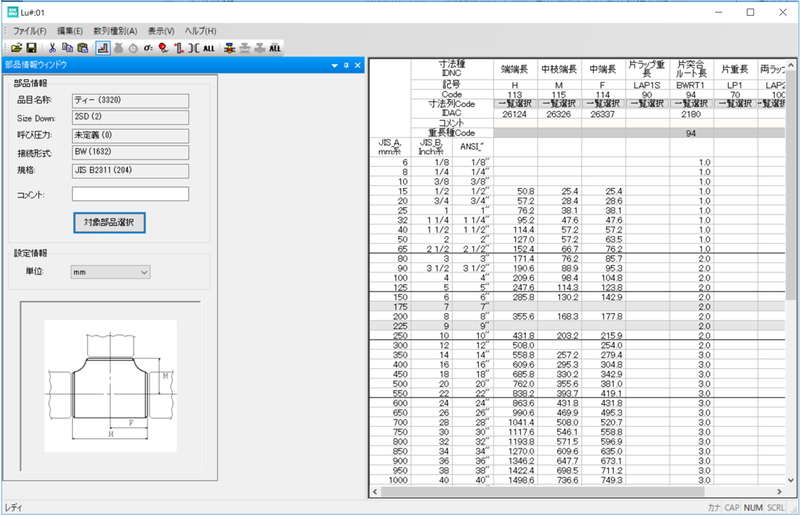The width and height of the screenshot is (800, 516).
Task: Click the 対象部品選択 button
Action: tap(110, 221)
